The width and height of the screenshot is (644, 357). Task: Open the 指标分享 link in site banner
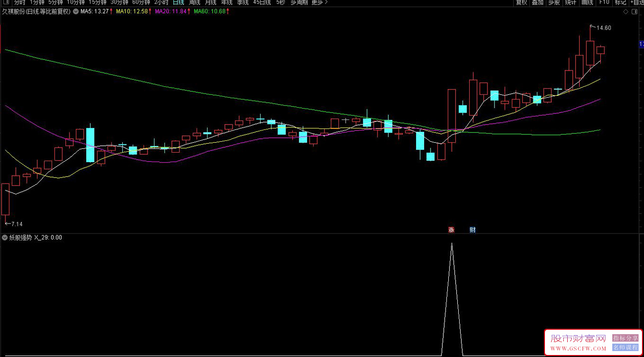click(625, 338)
